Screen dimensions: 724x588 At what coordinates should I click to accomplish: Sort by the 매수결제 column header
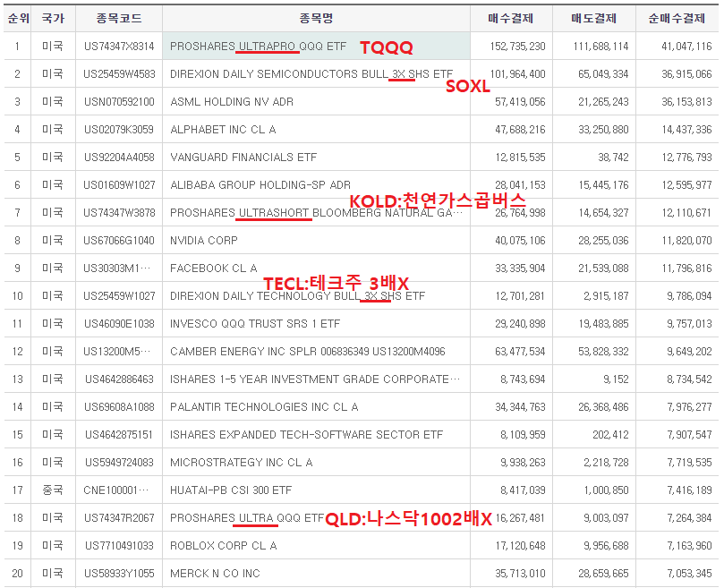click(x=511, y=19)
